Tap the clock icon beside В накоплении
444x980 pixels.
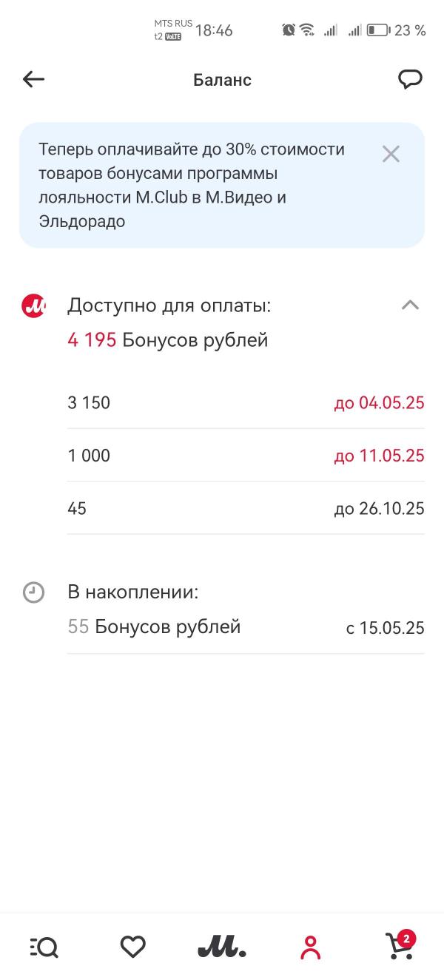(x=34, y=592)
